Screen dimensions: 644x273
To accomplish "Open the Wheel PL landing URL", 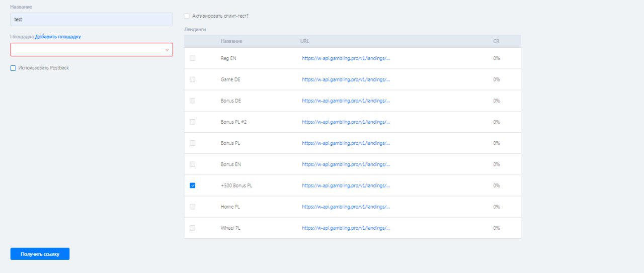I will pyautogui.click(x=346, y=228).
